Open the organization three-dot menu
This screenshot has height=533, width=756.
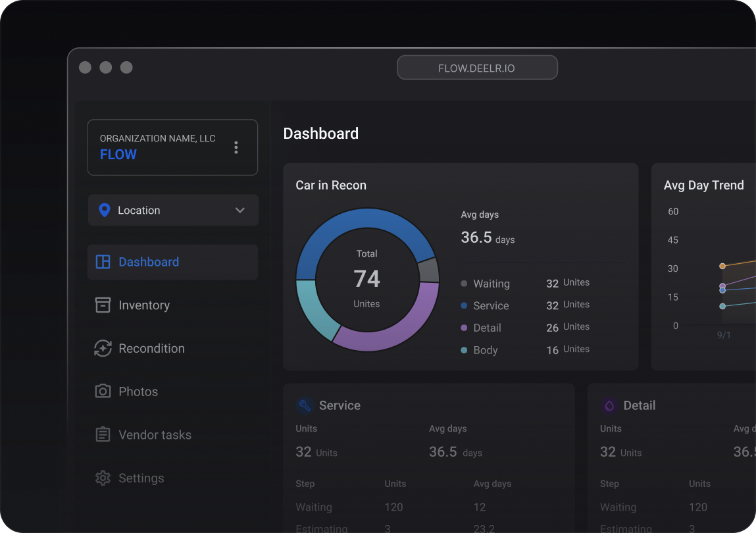click(x=236, y=147)
